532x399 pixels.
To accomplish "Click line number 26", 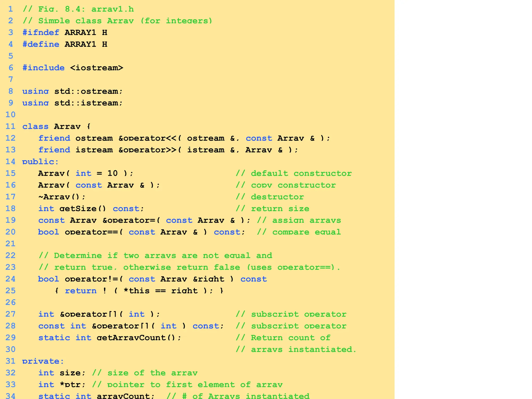I will click(10, 302).
